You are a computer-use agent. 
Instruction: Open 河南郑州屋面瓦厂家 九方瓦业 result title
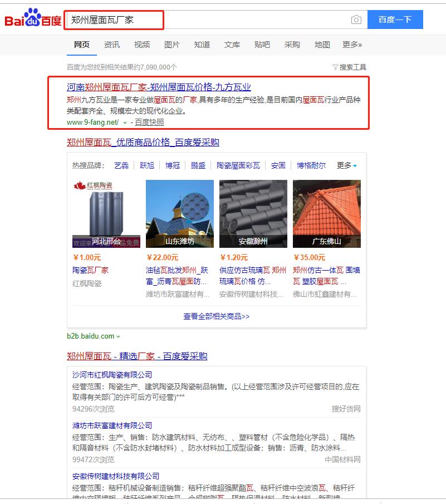point(159,87)
